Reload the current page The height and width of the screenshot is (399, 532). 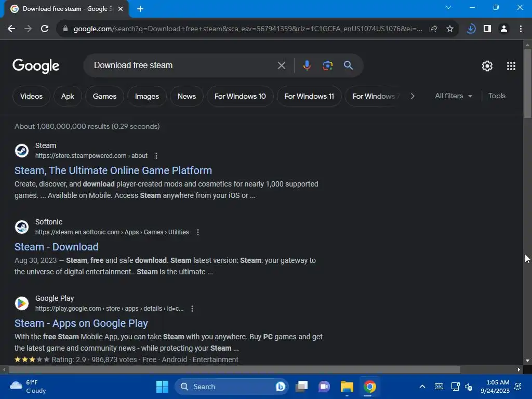pyautogui.click(x=45, y=29)
